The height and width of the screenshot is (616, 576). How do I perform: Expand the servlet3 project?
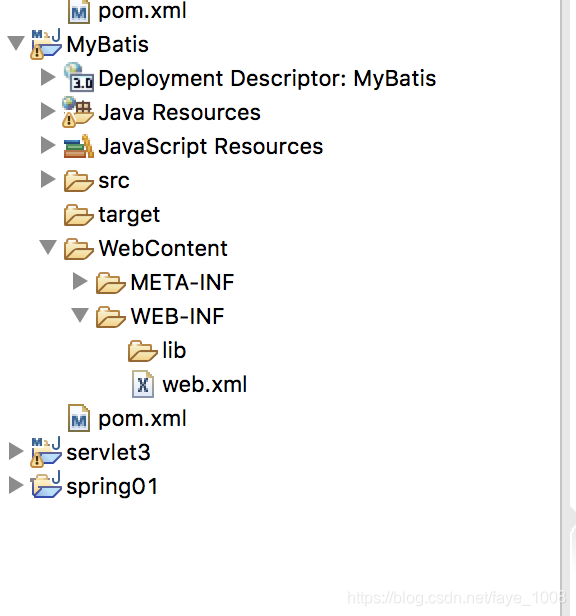16,451
